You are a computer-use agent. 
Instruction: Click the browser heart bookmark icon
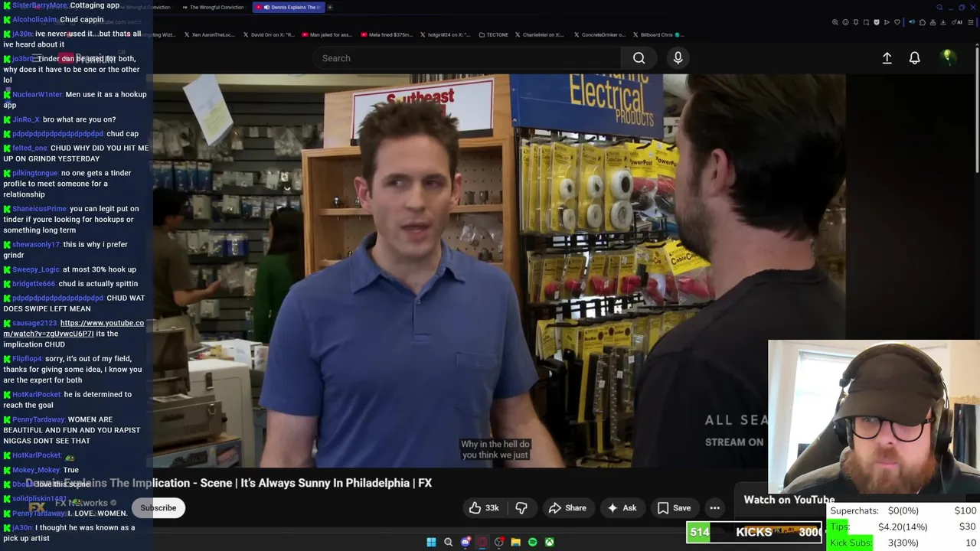[x=897, y=22]
